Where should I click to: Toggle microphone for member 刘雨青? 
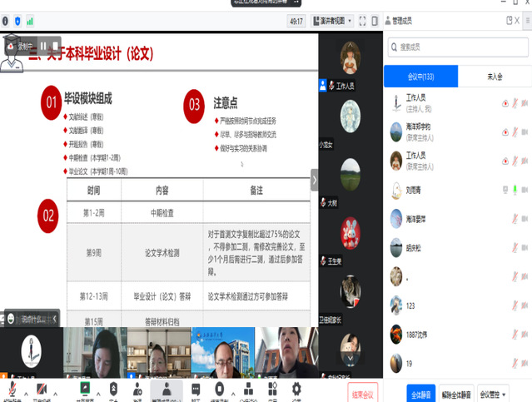pyautogui.click(x=515, y=189)
